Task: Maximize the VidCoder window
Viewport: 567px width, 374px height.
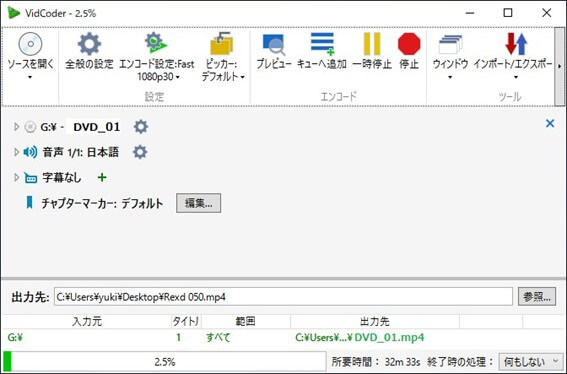Action: [508, 13]
